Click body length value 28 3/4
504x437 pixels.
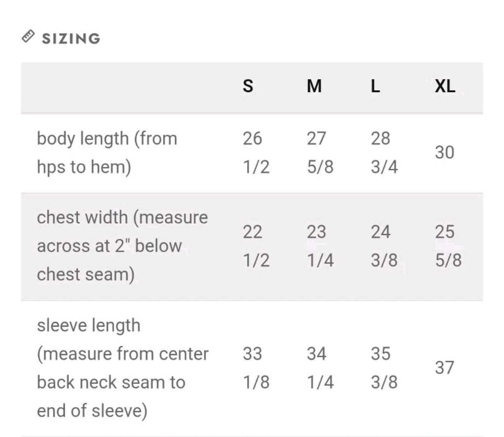[x=384, y=153]
